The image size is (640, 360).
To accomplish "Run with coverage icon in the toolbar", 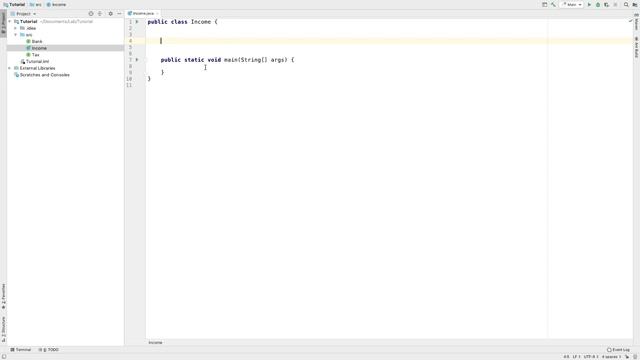I will click(607, 4).
